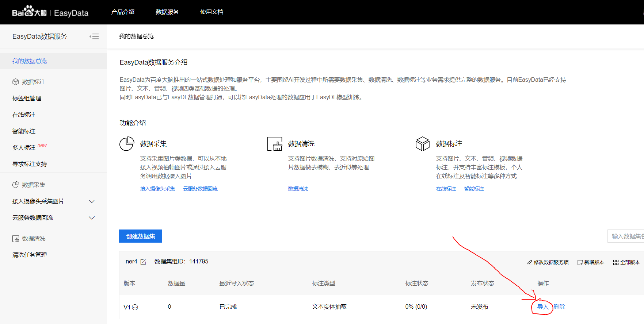This screenshot has height=324, width=644.
Task: Click the 我的数据总览 page heading
Action: coord(136,36)
